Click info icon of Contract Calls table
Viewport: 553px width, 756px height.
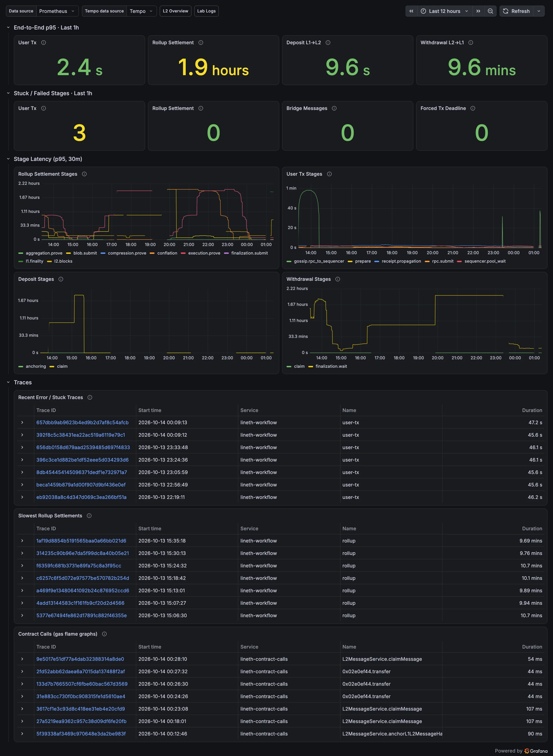click(x=104, y=634)
